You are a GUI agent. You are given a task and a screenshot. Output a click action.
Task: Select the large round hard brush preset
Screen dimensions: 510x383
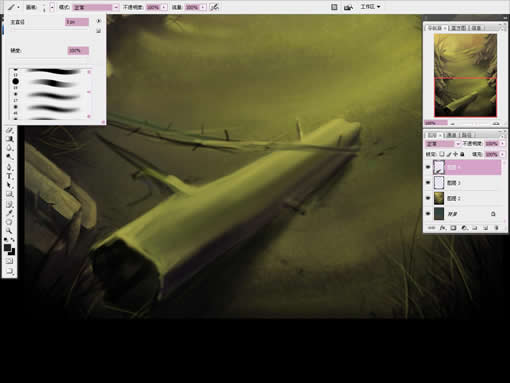(x=15, y=81)
